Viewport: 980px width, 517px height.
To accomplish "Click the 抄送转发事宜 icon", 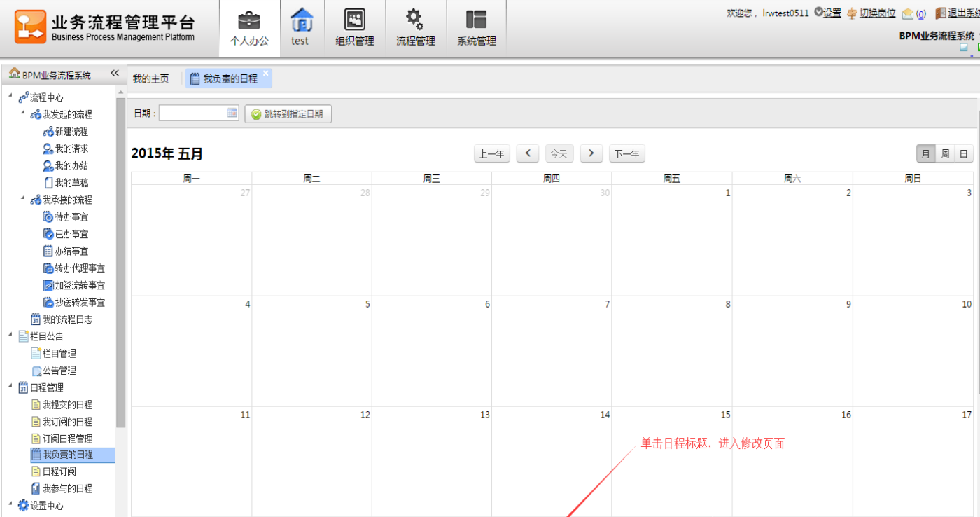I will (48, 303).
